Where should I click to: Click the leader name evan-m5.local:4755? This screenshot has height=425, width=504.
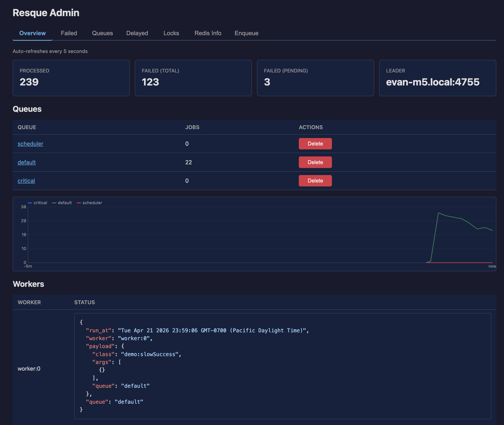pyautogui.click(x=433, y=82)
